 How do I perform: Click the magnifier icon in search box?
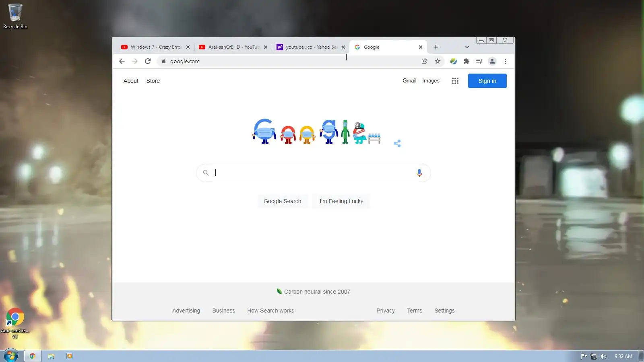point(206,173)
